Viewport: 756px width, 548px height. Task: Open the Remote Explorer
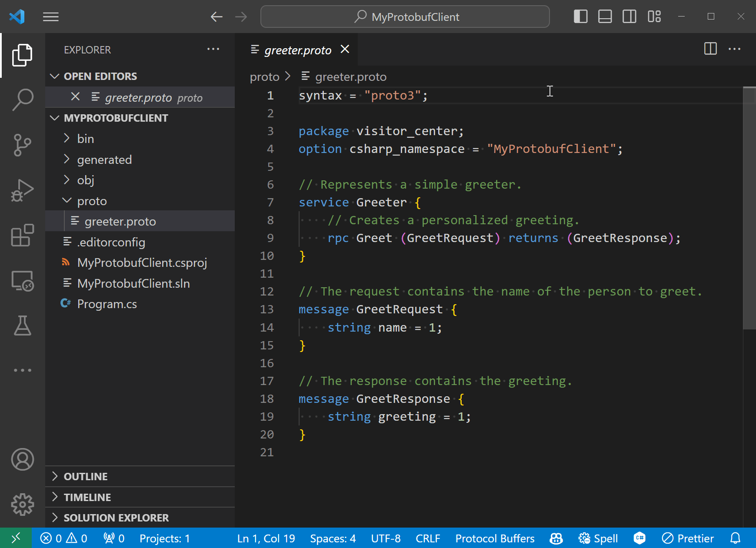22,280
